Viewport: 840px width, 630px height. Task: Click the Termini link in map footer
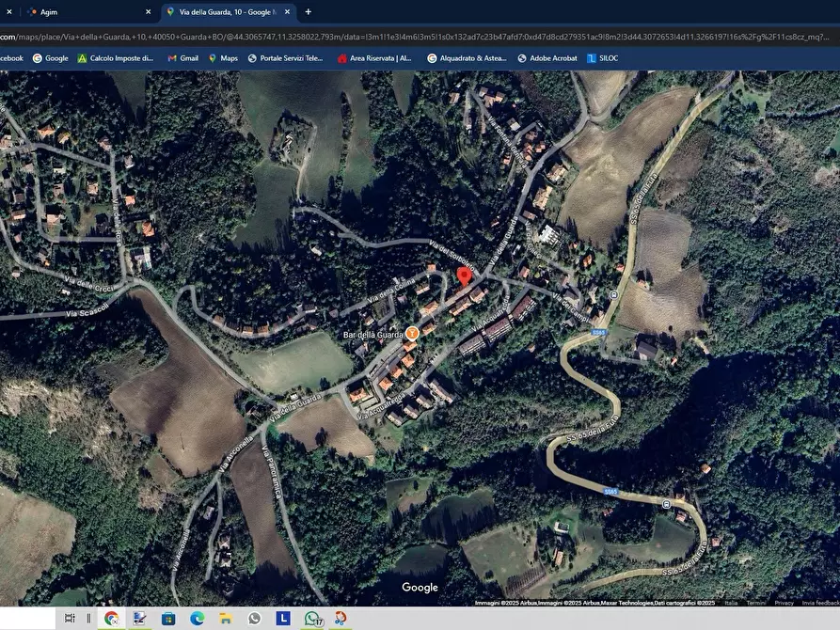[x=755, y=602]
